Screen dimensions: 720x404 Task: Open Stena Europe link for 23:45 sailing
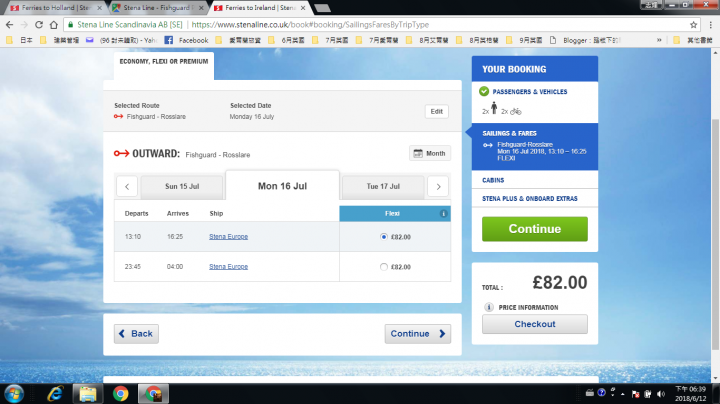coord(228,266)
